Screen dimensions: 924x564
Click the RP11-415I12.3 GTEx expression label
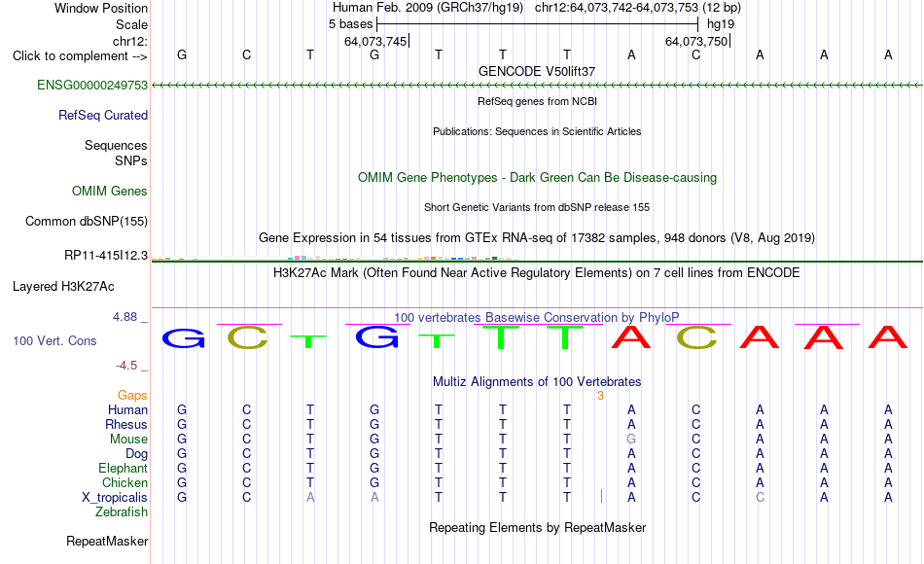(105, 255)
